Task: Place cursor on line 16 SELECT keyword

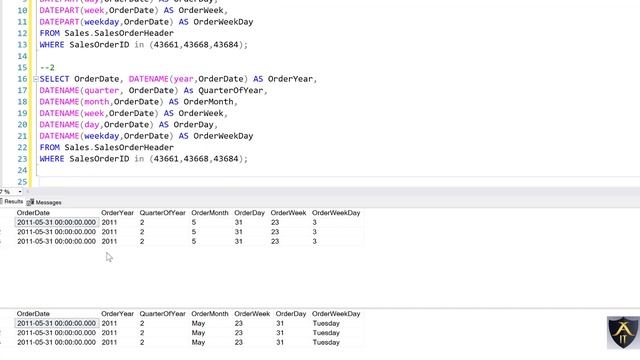Action: (x=54, y=79)
